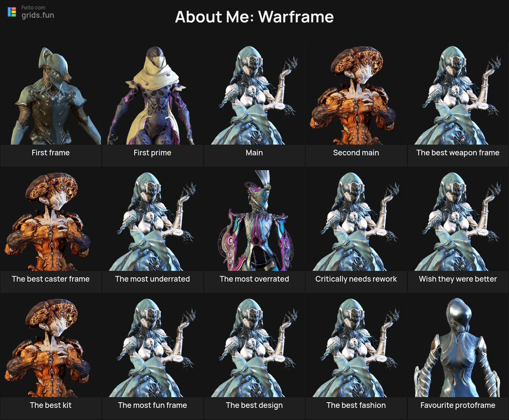509x420 pixels.
Task: Click the 'About Me: Warframe' title
Action: click(x=254, y=17)
